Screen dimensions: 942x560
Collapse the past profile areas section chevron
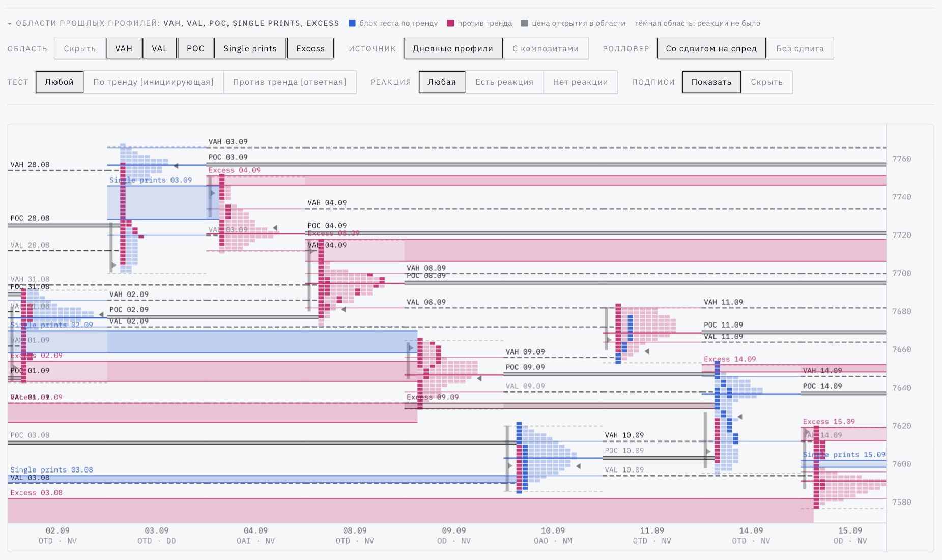pyautogui.click(x=10, y=24)
